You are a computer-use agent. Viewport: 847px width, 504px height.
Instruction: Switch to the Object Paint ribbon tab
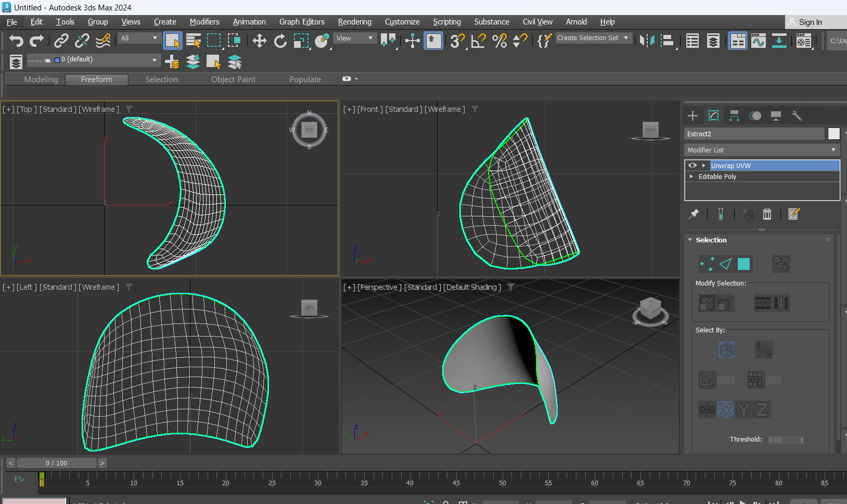[x=233, y=79]
